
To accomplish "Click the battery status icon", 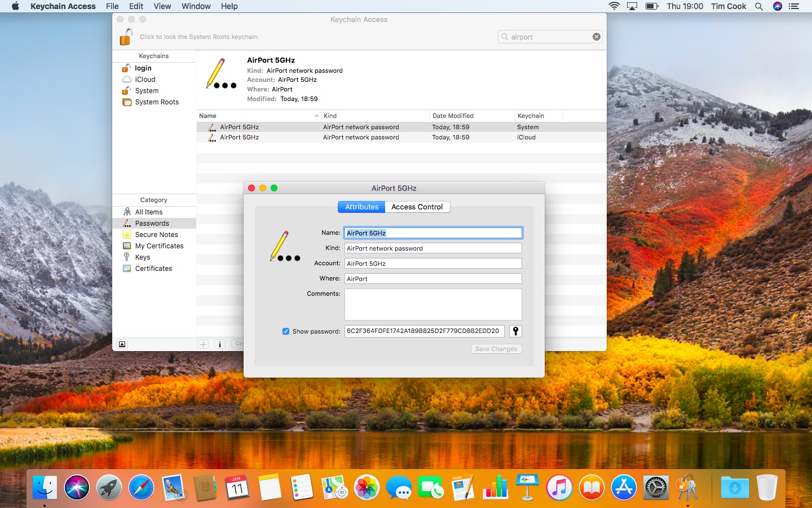I will point(652,6).
